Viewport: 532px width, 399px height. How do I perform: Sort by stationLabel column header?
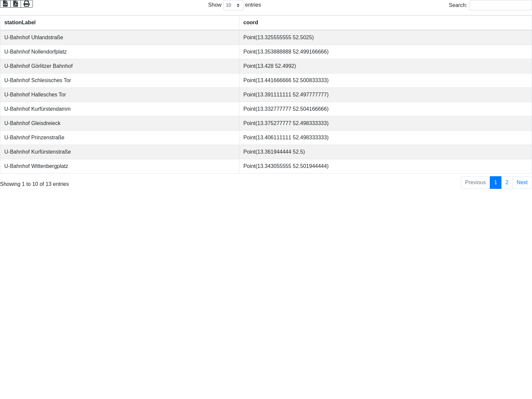tap(20, 23)
